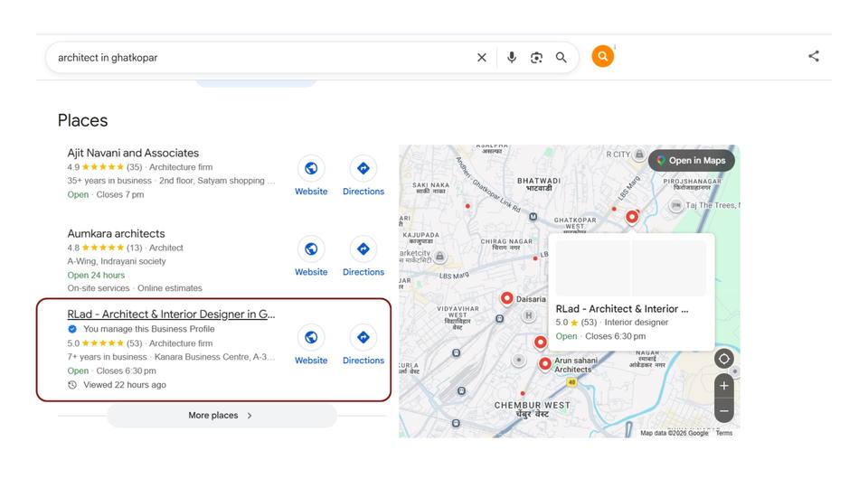Click 'Website' label under Ajit Navani listing
The height and width of the screenshot is (488, 868).
[x=311, y=192]
